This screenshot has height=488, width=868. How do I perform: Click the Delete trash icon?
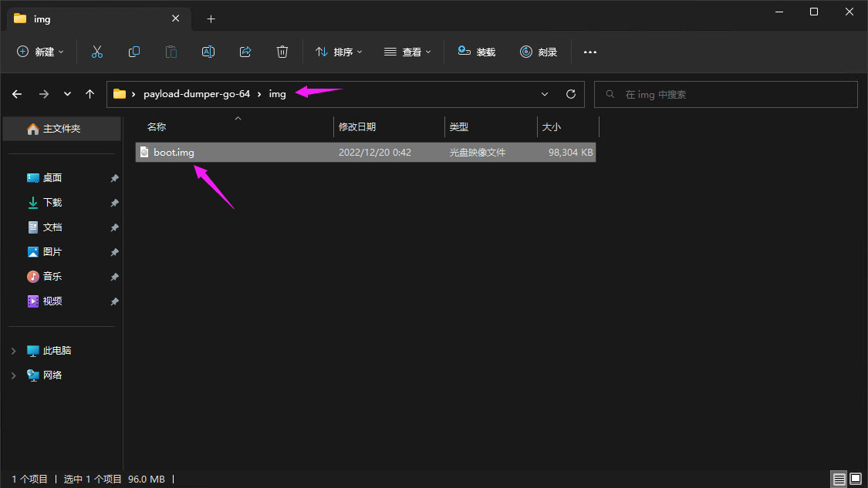(282, 52)
